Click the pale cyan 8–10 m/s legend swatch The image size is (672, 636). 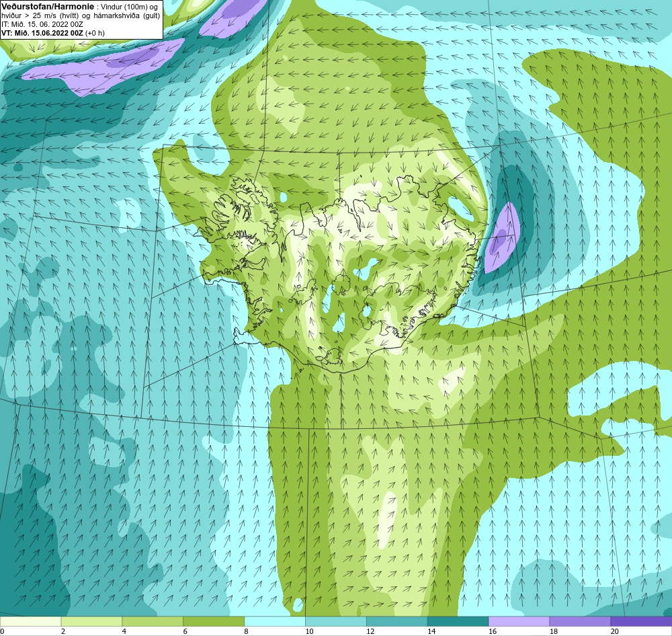pos(275,621)
